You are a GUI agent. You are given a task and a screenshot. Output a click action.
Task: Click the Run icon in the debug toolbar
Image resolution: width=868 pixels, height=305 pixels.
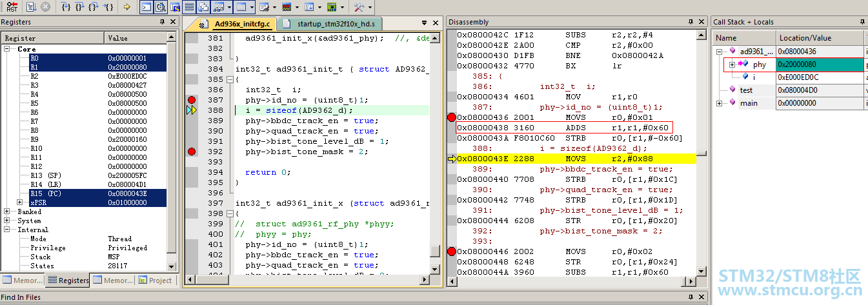click(x=31, y=7)
